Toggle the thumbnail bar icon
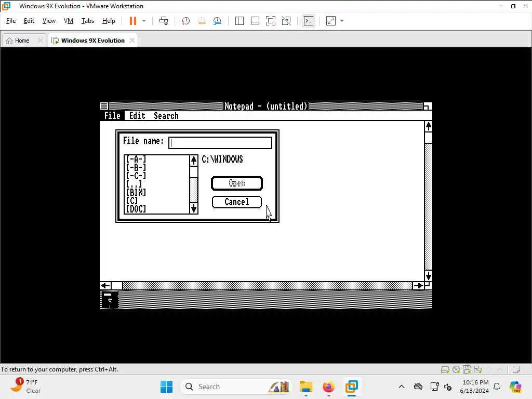The width and height of the screenshot is (532, 399). (255, 21)
